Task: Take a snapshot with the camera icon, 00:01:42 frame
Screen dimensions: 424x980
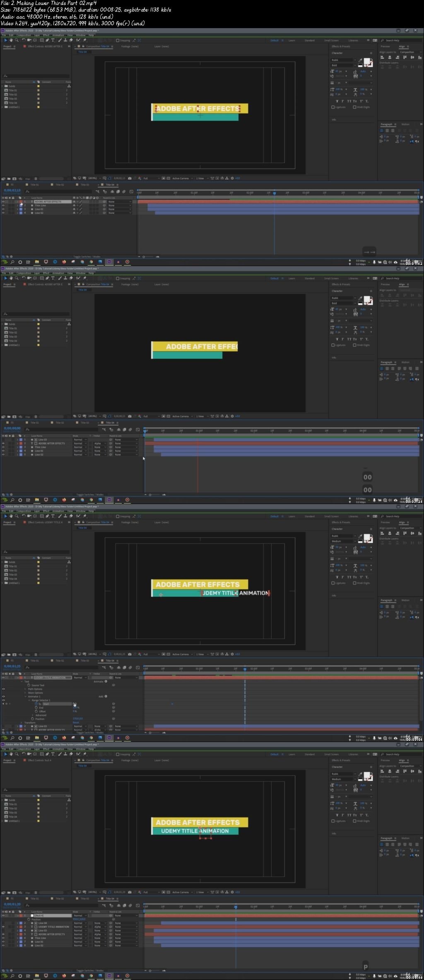Action: point(130,178)
